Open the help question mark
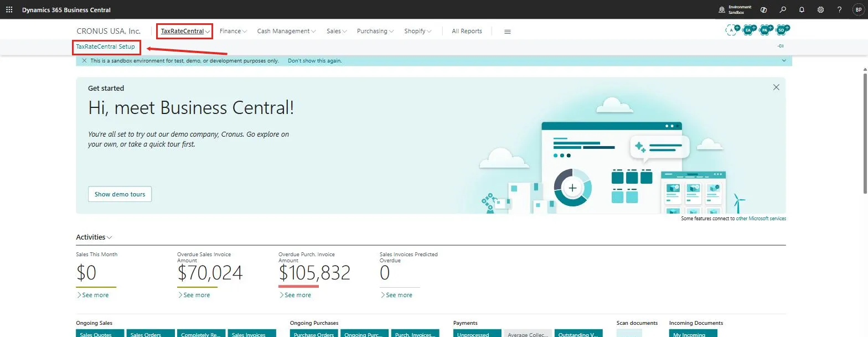The height and width of the screenshot is (337, 868). (839, 10)
